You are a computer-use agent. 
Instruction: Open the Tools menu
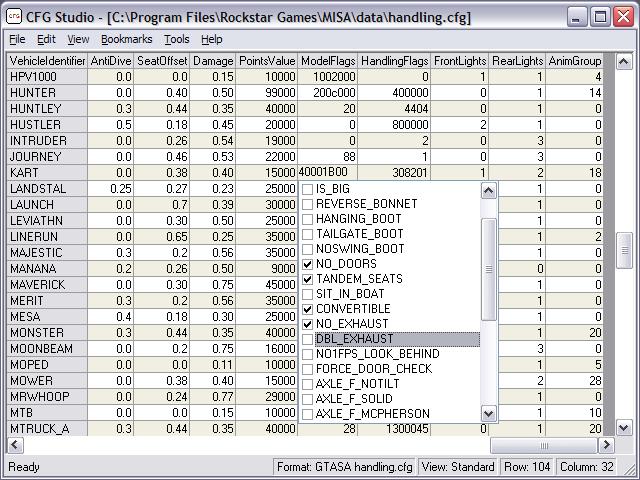pos(177,39)
